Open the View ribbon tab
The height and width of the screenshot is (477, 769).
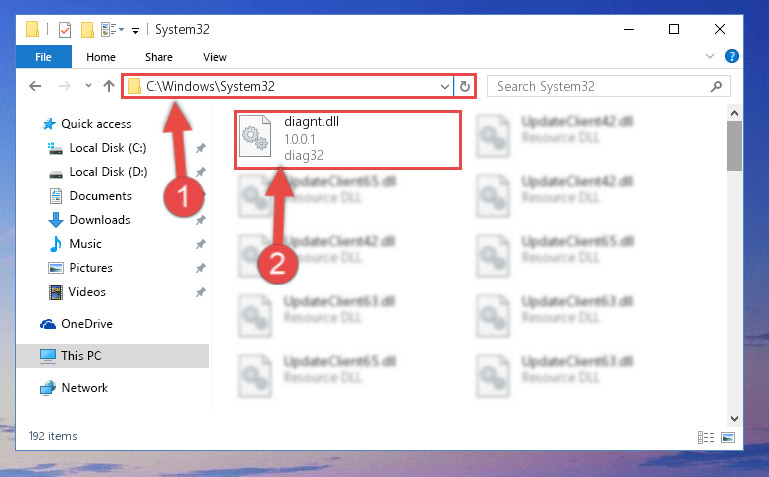click(215, 57)
